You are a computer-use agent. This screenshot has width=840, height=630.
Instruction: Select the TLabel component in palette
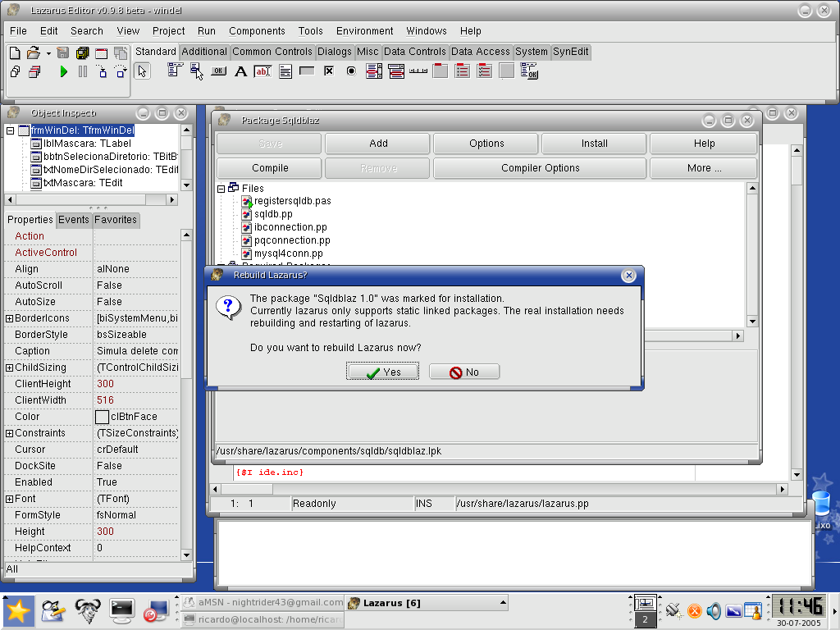coord(240,71)
